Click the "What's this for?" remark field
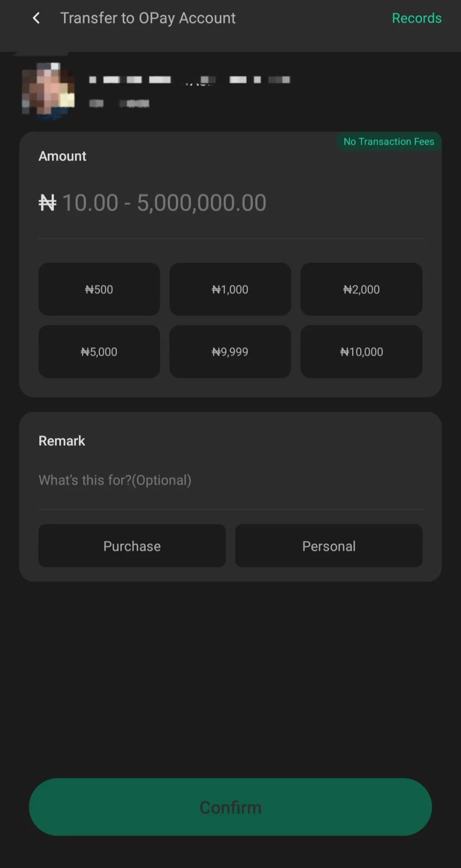Image resolution: width=461 pixels, height=868 pixels. [x=230, y=480]
